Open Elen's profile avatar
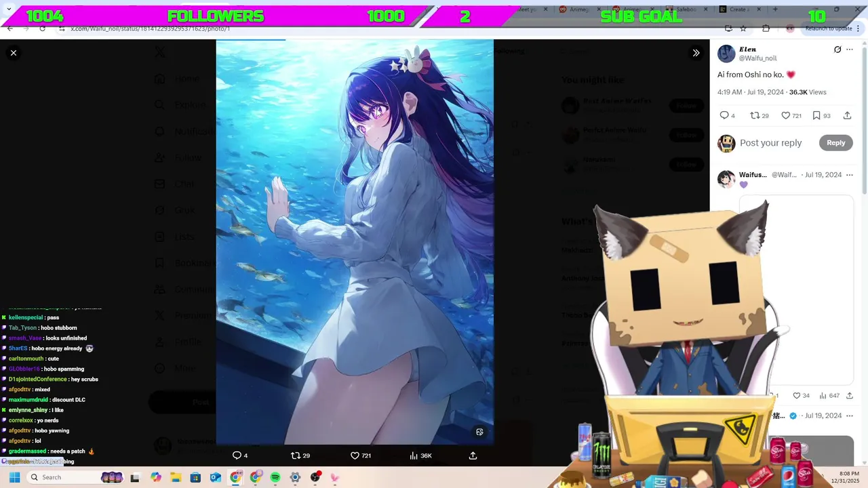The width and height of the screenshot is (868, 488). point(726,54)
